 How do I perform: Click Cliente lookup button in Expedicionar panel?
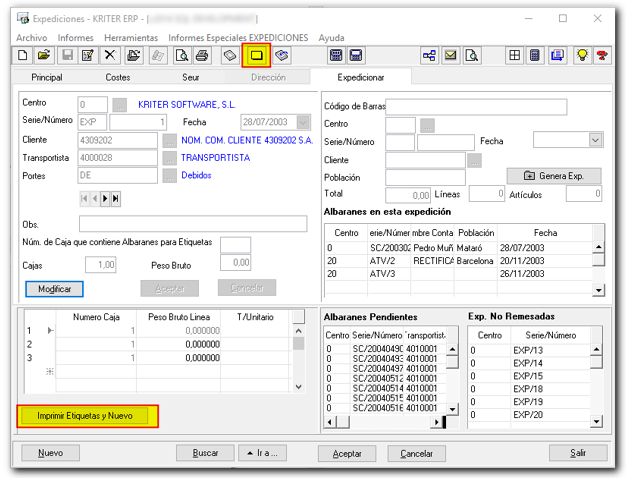tap(474, 161)
